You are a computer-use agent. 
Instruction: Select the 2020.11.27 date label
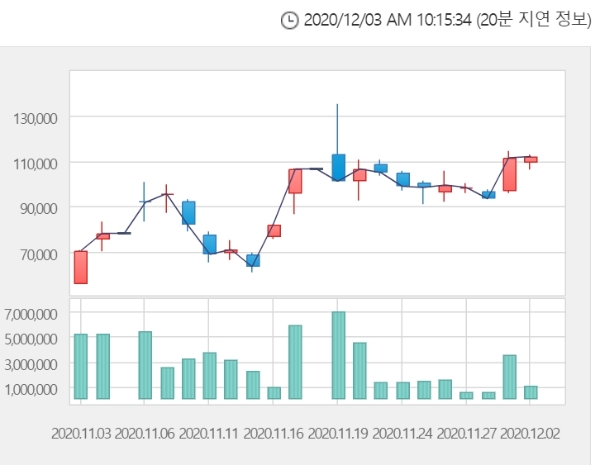467,435
